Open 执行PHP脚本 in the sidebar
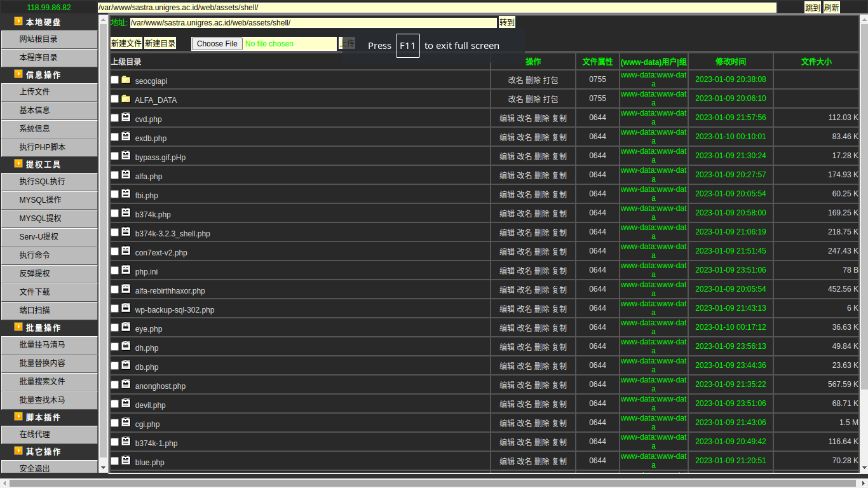The image size is (868, 488). point(49,147)
